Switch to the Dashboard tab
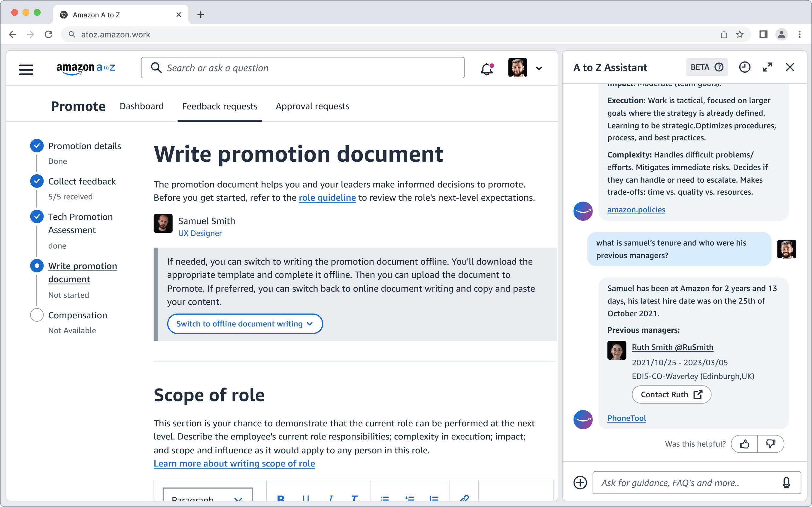 click(142, 106)
